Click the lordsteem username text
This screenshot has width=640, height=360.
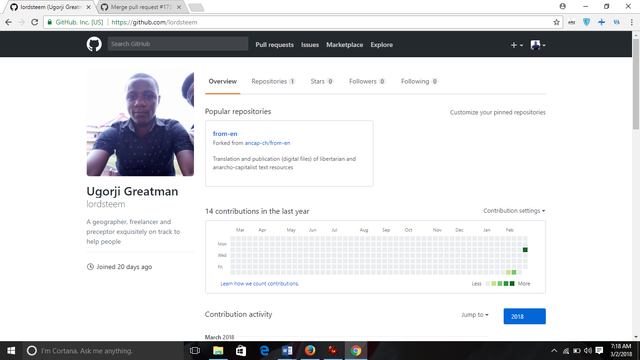(x=106, y=204)
